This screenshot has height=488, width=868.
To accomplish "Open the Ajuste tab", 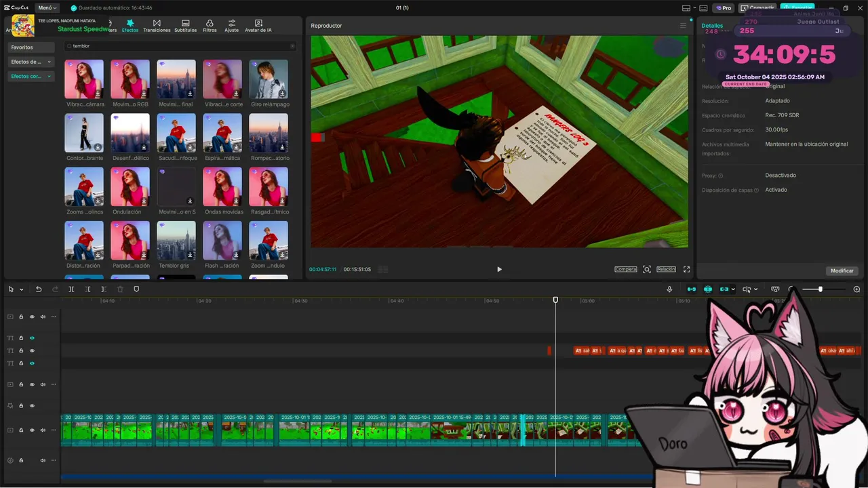I will point(232,26).
